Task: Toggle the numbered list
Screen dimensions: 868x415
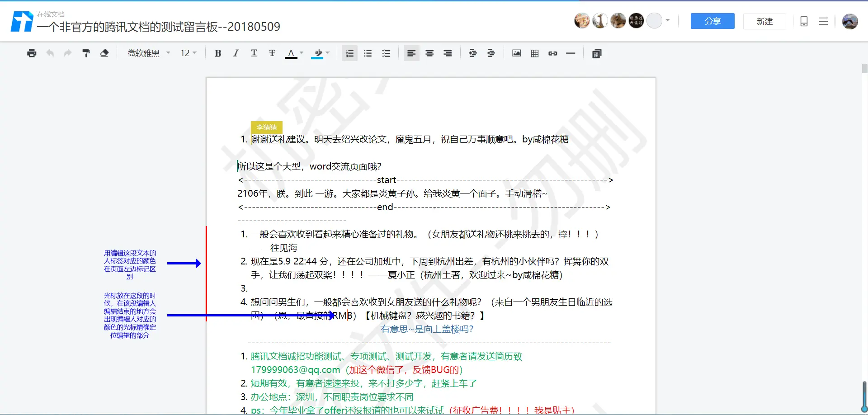Action: tap(349, 53)
